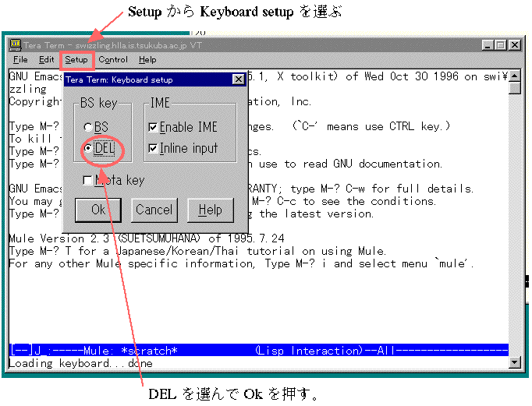Viewport: 532px width, 406px height.
Task: Open the Edit menu
Action: 46,60
